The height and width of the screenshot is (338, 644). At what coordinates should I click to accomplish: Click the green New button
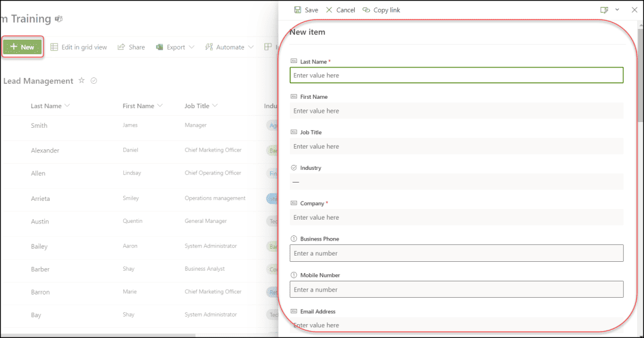[x=23, y=47]
